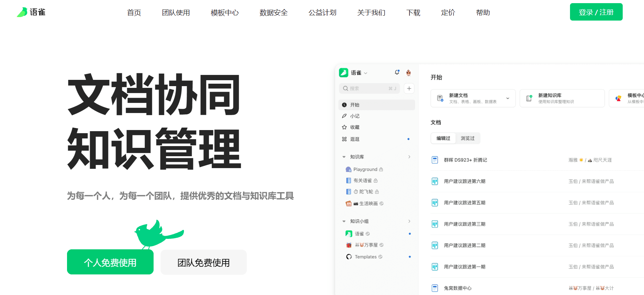The width and height of the screenshot is (644, 295).
Task: Click the 模板中心 colorful shapes icon
Action: pyautogui.click(x=618, y=98)
